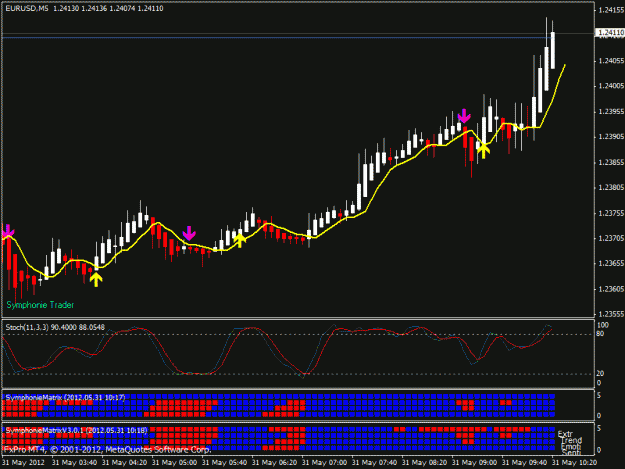Click the magenta sell arrow near 05:00
This screenshot has height=469, width=625.
189,233
